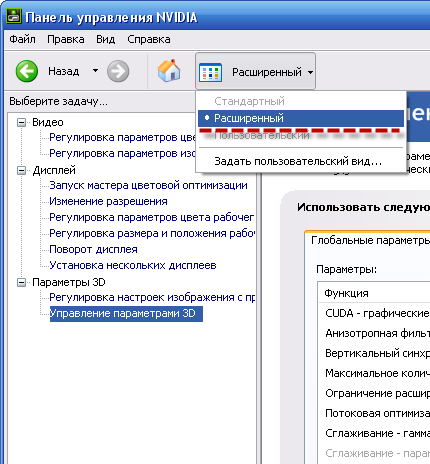Open Изменение разрешения task

(x=108, y=201)
